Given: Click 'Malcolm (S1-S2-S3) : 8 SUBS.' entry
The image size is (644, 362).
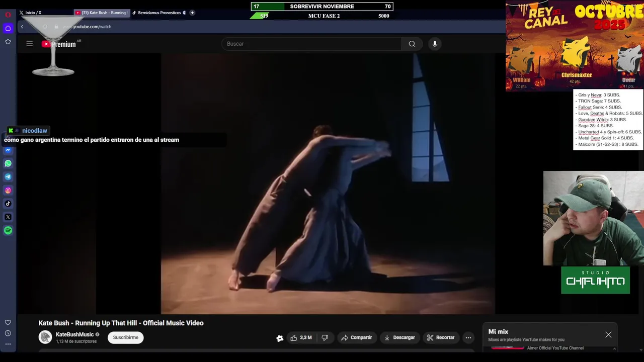Looking at the screenshot, I should click(608, 144).
